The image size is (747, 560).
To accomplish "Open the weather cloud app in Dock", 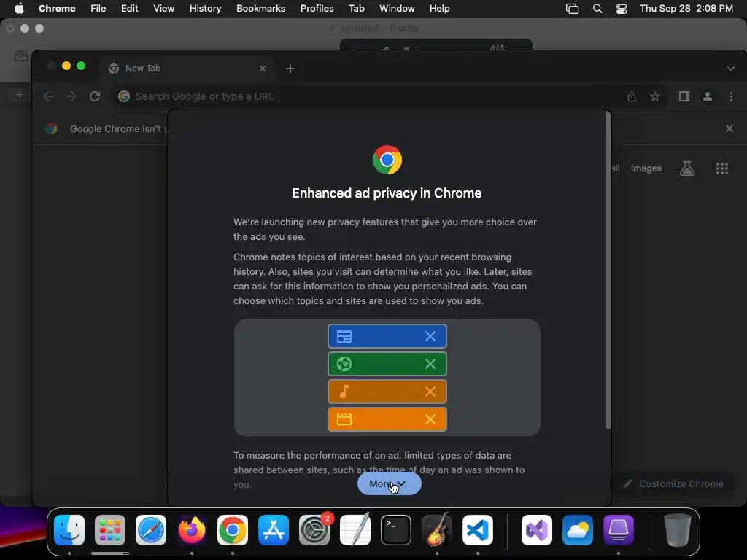I will (x=578, y=530).
